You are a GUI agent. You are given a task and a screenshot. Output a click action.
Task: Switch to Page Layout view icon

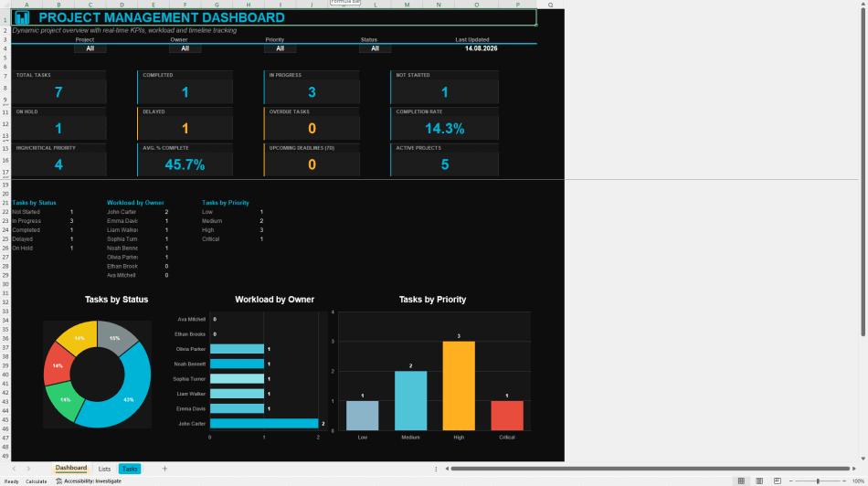tap(759, 481)
